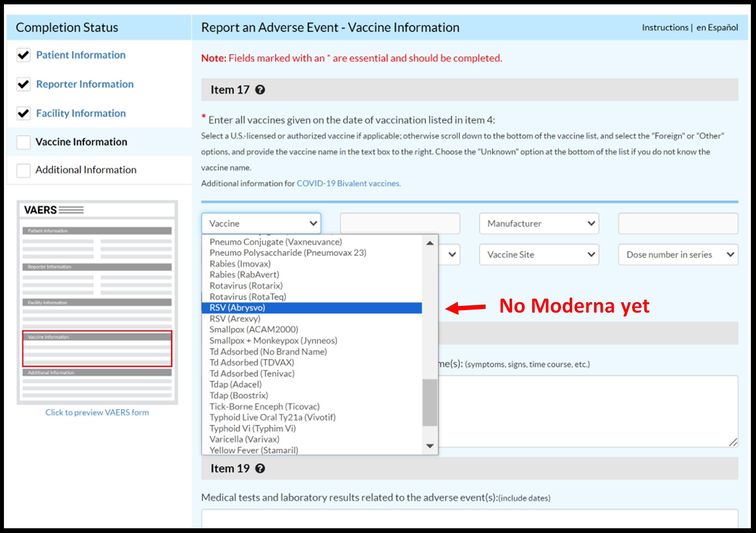Select Td Adsorbed (TDVAX) option
The width and height of the screenshot is (756, 533).
311,362
